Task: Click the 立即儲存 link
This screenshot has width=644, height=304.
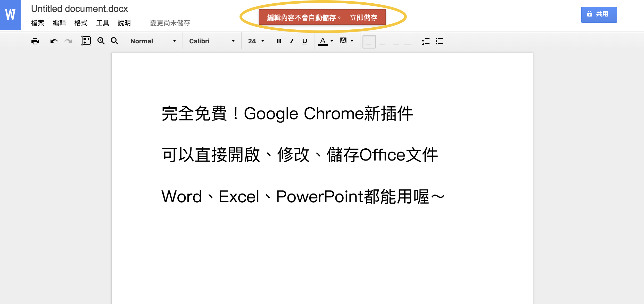Action: 363,18
